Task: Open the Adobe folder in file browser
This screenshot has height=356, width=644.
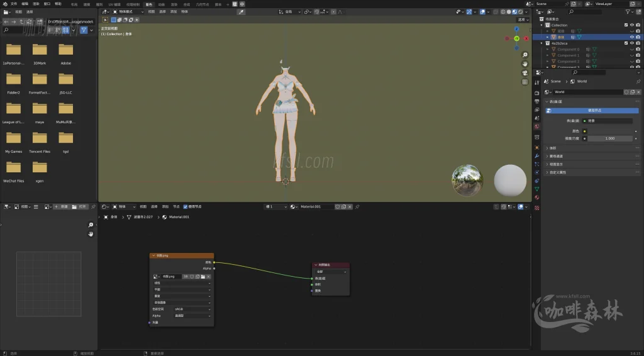Action: click(65, 54)
